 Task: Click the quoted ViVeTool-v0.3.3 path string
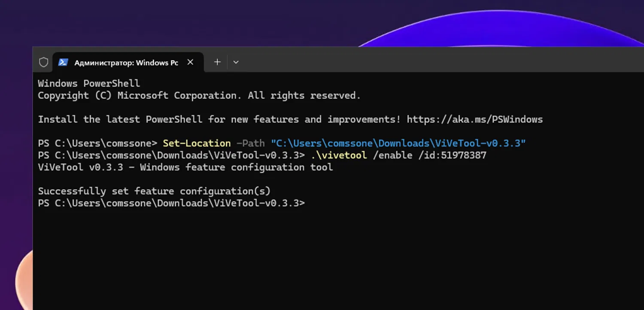[x=398, y=143]
